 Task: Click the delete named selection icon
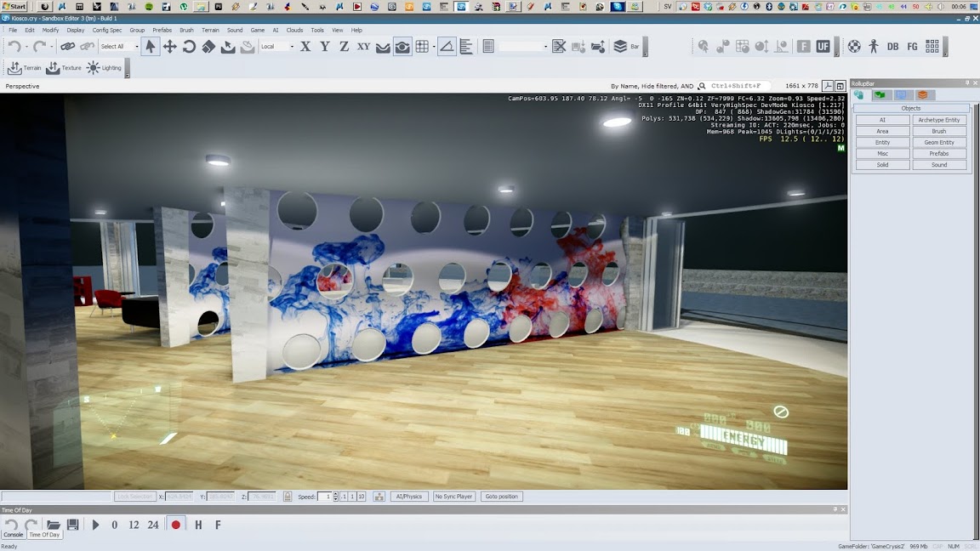[x=559, y=46]
